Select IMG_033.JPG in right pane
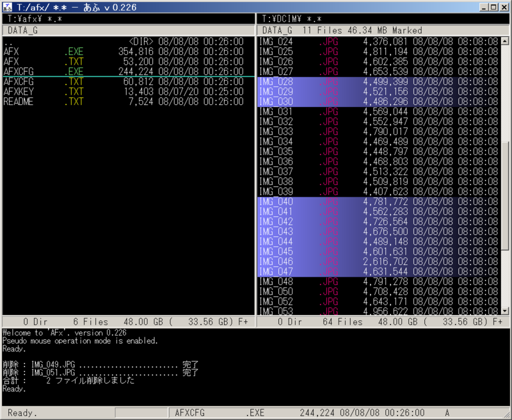 379,132
